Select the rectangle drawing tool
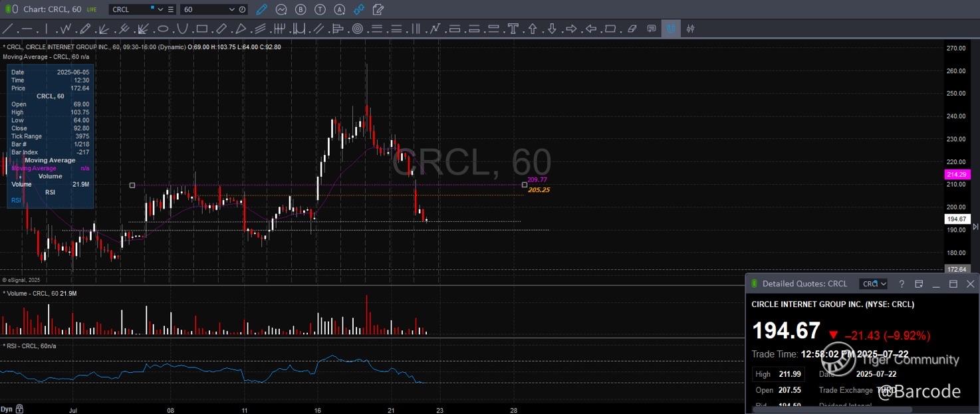Screen dimensions: 980x414 coord(201,29)
